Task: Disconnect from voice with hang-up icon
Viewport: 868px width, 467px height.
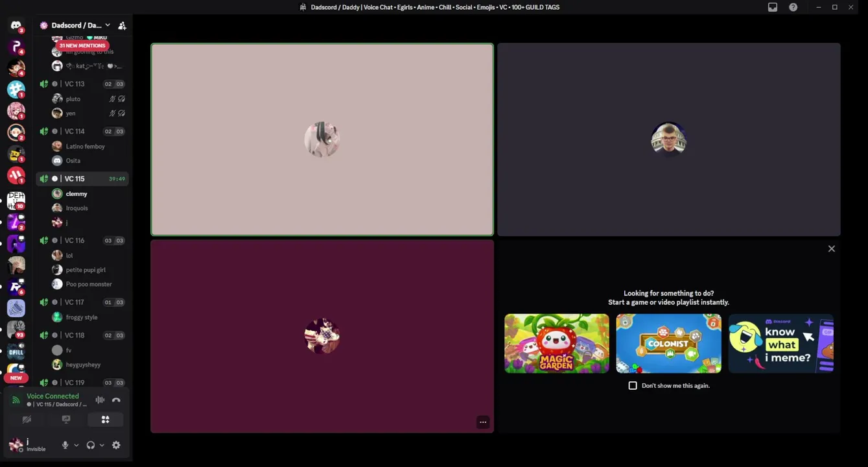Action: [116, 400]
